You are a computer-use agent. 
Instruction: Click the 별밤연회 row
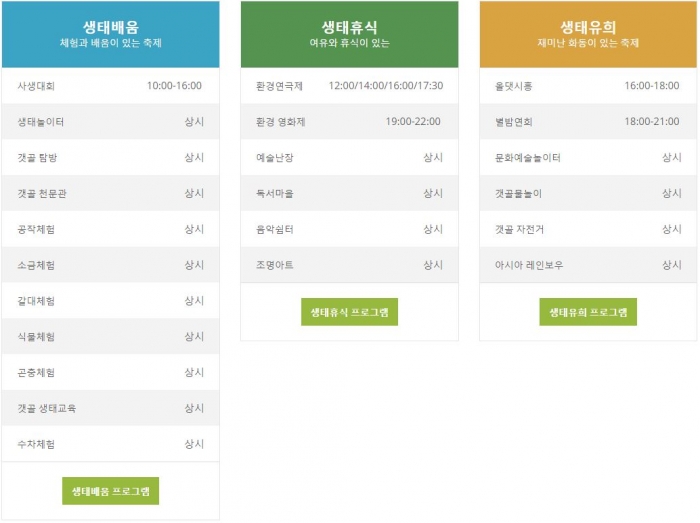[x=588, y=122]
